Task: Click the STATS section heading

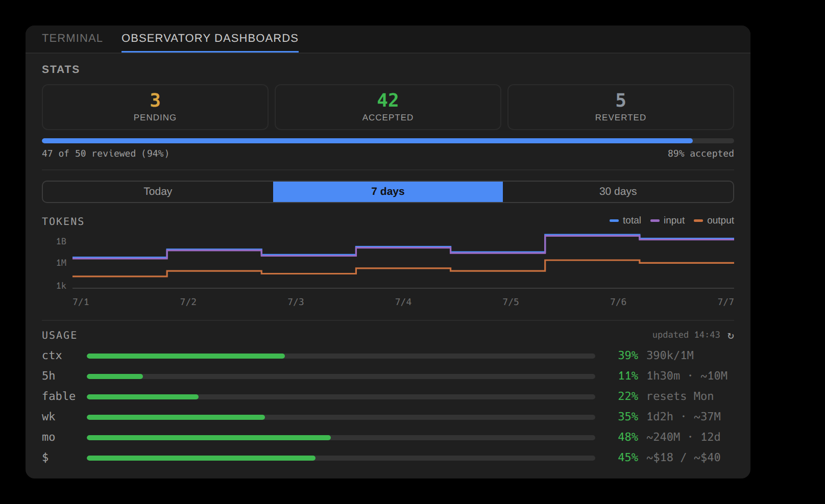Action: [61, 69]
